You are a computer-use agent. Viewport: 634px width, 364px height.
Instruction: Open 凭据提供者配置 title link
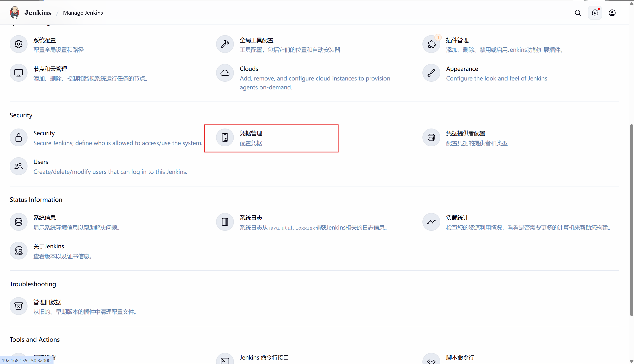point(466,133)
